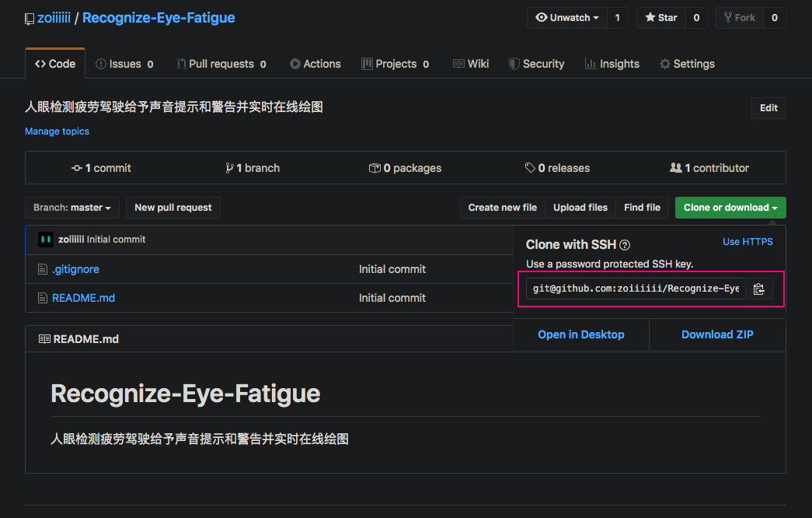Click the repository book icon
This screenshot has width=812, height=518.
click(x=30, y=19)
